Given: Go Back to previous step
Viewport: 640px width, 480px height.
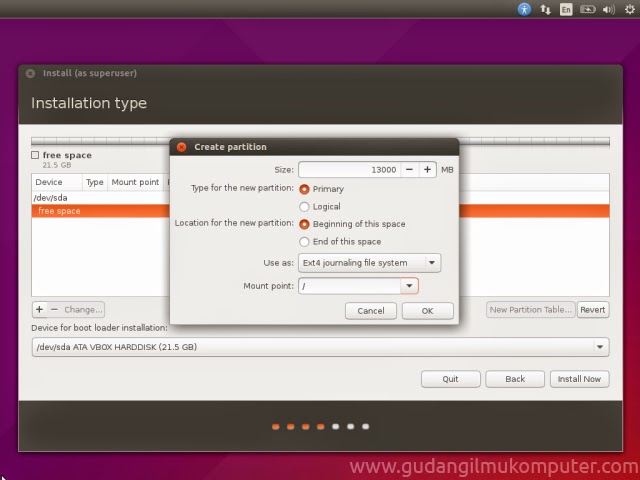Looking at the screenshot, I should (x=515, y=379).
